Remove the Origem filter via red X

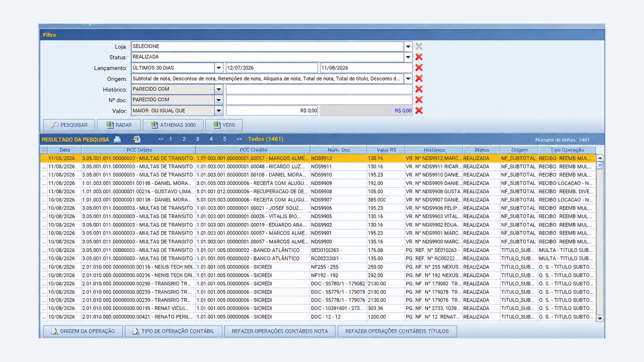[x=419, y=78]
